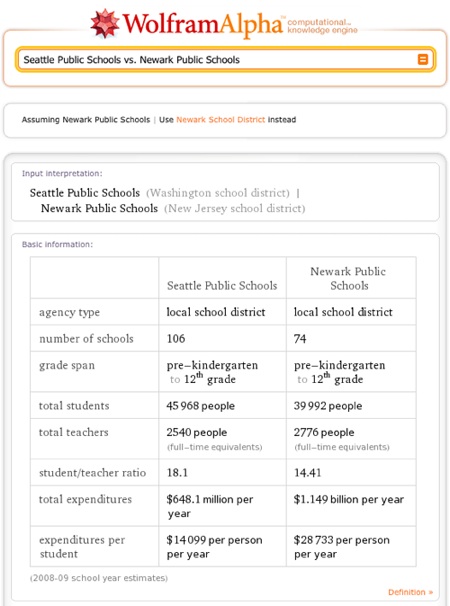The height and width of the screenshot is (606, 450).
Task: Click the computational knowledge engine tagline
Action: pos(322,26)
